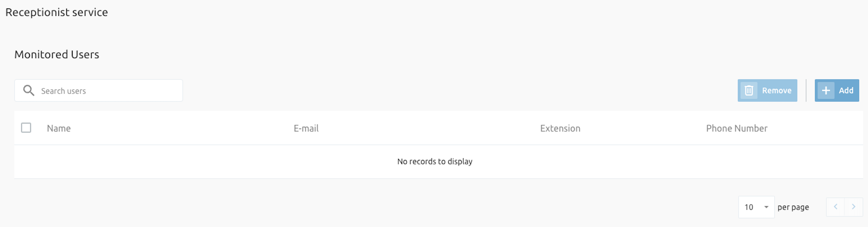This screenshot has height=227, width=868.
Task: Focus the Search users input field
Action: [x=99, y=91]
